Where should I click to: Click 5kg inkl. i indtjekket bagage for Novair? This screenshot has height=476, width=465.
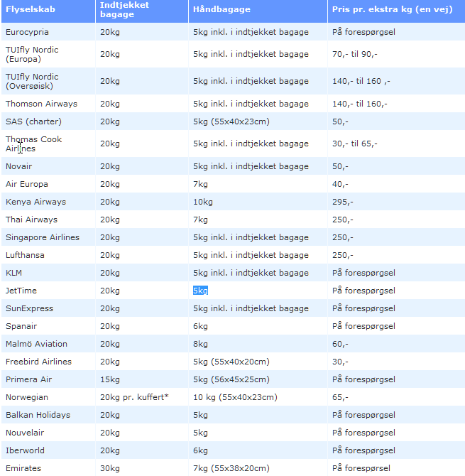pos(251,166)
